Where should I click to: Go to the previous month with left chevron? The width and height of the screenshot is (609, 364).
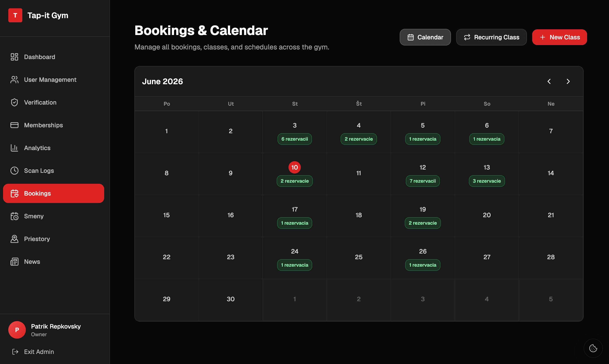[x=549, y=81]
